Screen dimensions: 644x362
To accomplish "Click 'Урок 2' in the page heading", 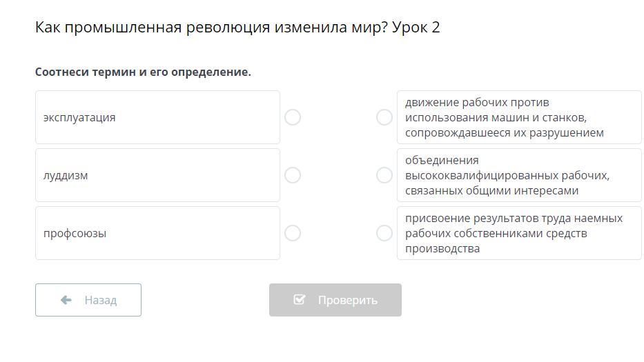I will (416, 28).
